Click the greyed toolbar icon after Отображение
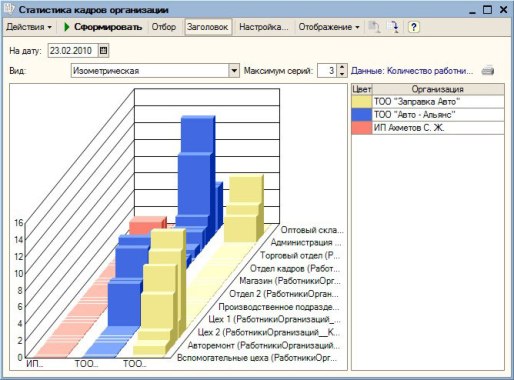This screenshot has width=514, height=380. (x=374, y=27)
